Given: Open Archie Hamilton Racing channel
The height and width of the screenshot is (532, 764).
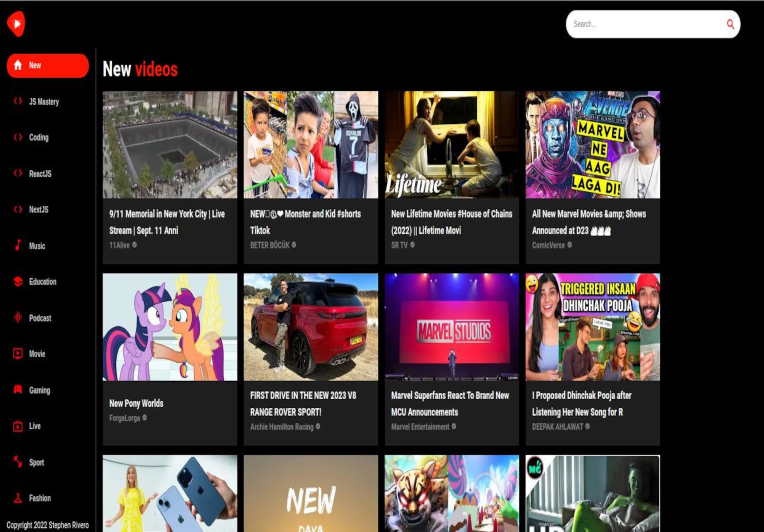Looking at the screenshot, I should 282,427.
